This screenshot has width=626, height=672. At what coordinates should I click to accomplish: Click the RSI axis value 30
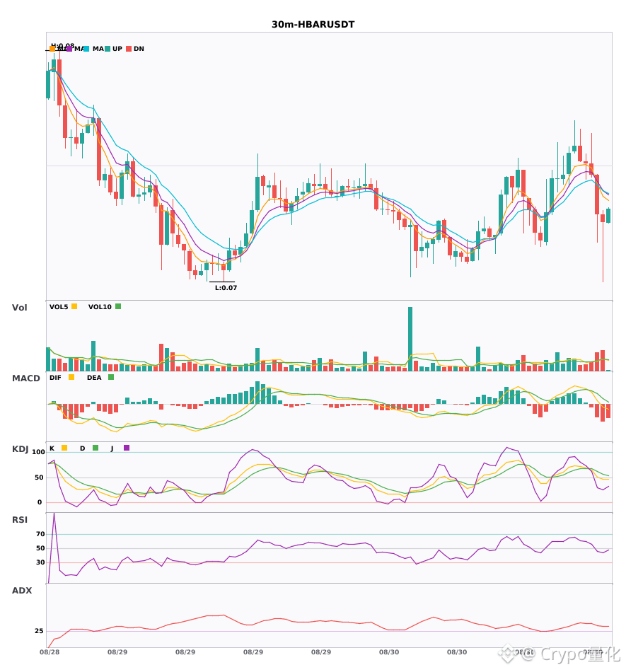pos(41,562)
